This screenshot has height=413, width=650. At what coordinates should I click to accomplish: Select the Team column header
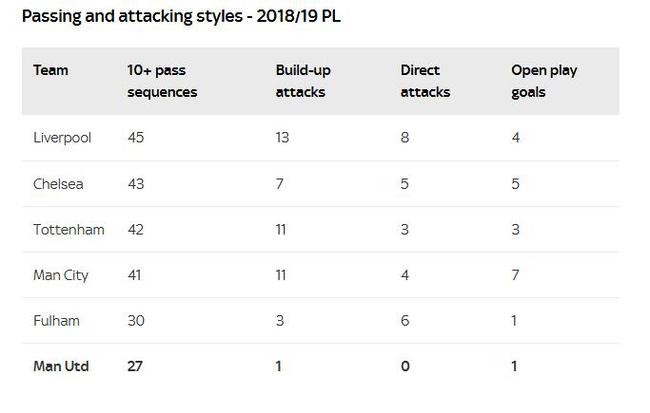click(50, 71)
